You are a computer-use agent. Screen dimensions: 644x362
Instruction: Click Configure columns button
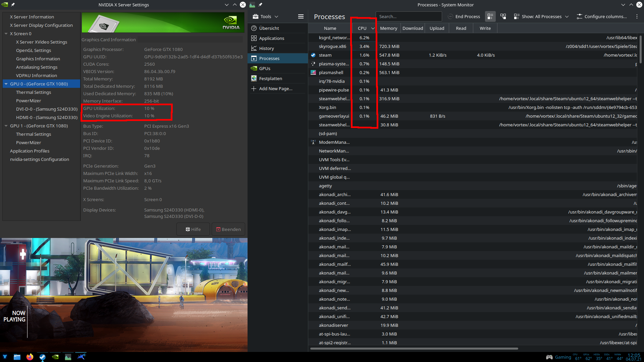[602, 16]
